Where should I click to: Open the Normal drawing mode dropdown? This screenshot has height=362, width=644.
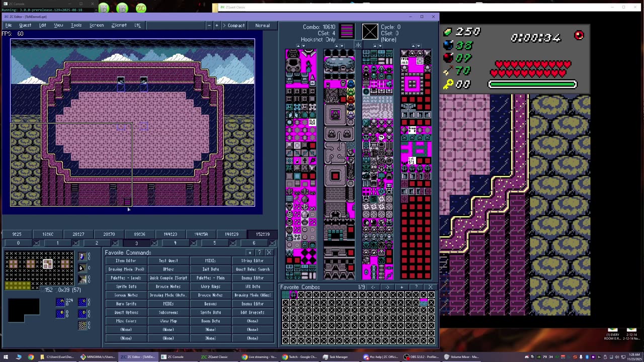coord(262,25)
